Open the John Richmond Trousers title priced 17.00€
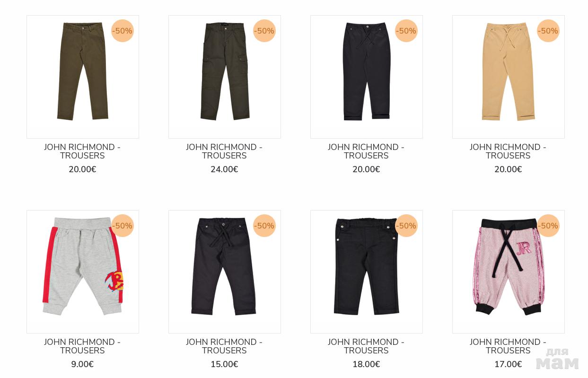 click(x=508, y=346)
